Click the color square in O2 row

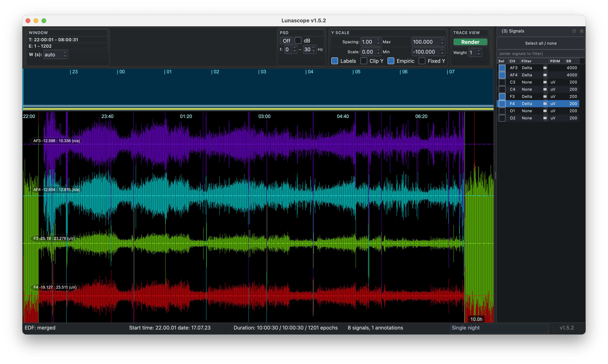coord(545,118)
